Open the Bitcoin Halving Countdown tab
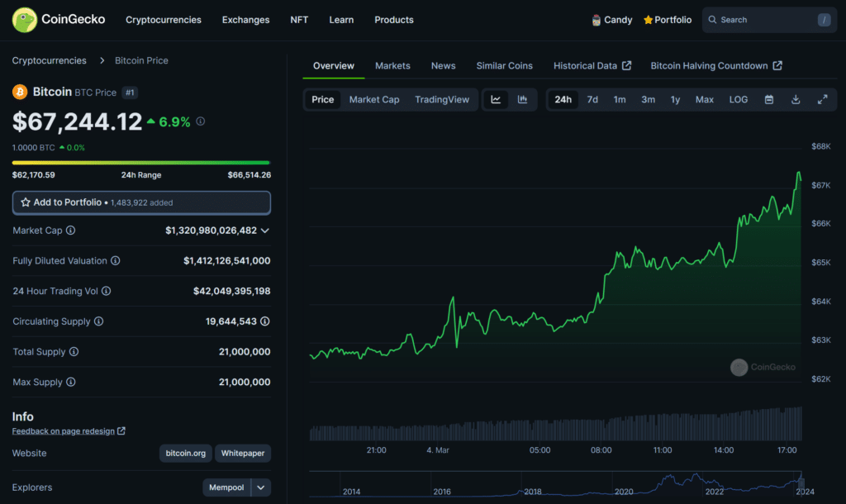The image size is (846, 504). pyautogui.click(x=716, y=66)
